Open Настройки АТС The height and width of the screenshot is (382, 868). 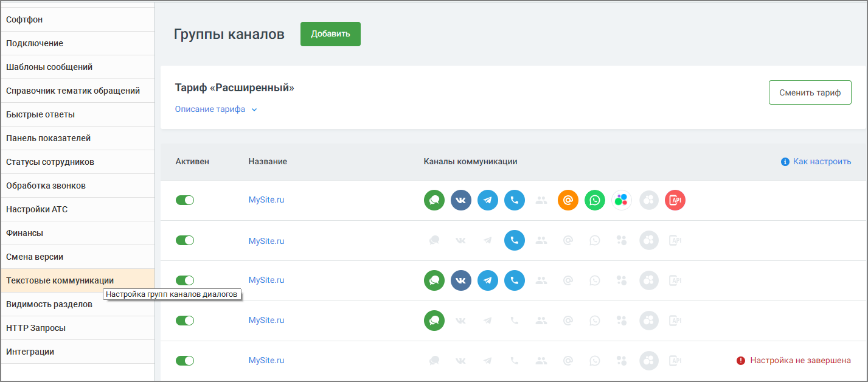click(77, 209)
